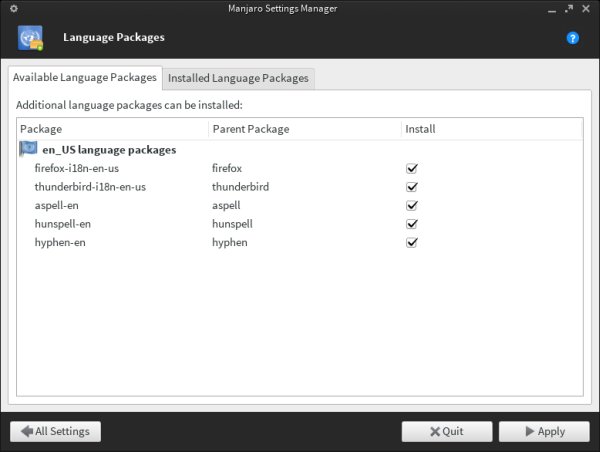
Task: Switch to Installed Language Packages tab
Action: pyautogui.click(x=238, y=78)
